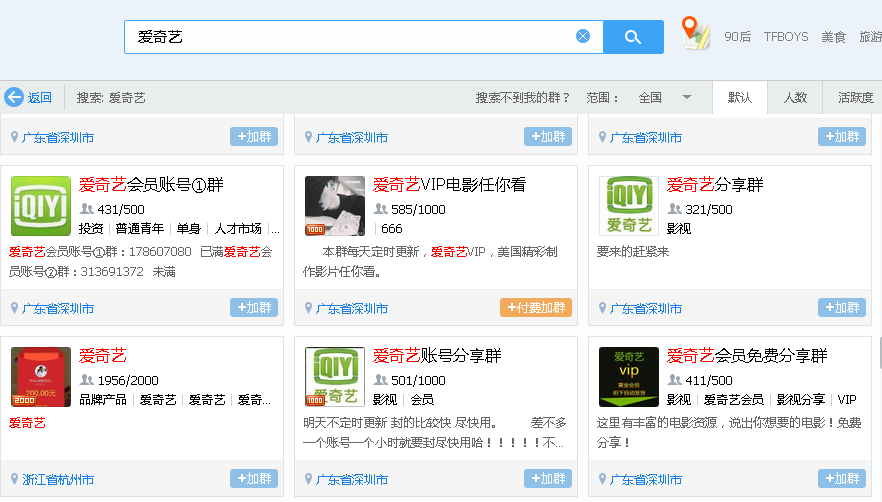Image resolution: width=882 pixels, height=502 pixels.
Task: Clear the search text with the X icon
Action: click(583, 37)
